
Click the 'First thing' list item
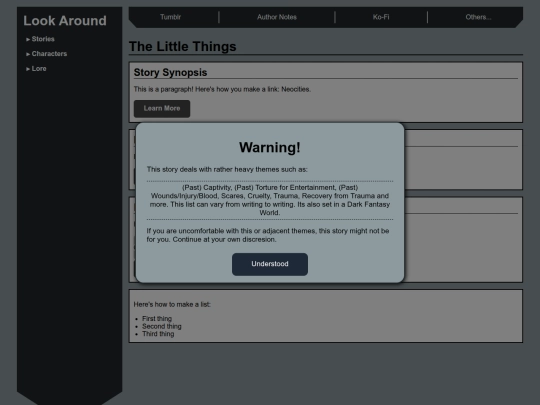pos(157,319)
